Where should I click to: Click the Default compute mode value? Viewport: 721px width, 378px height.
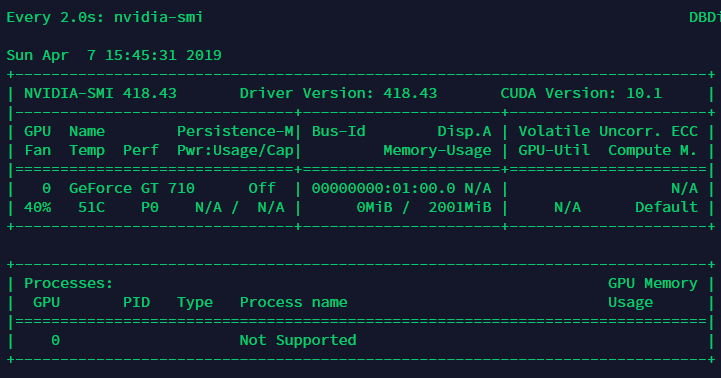pyautogui.click(x=666, y=207)
